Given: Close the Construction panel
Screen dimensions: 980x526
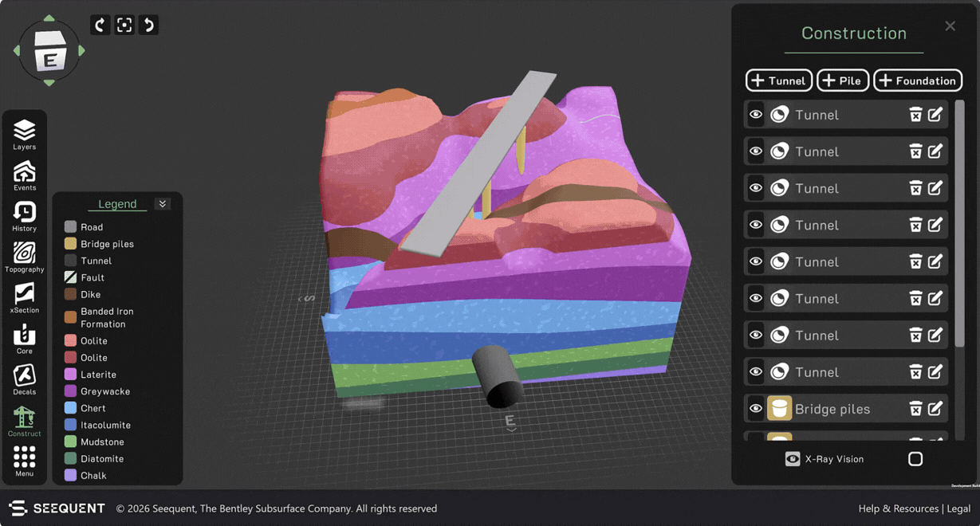Looking at the screenshot, I should click(x=950, y=26).
